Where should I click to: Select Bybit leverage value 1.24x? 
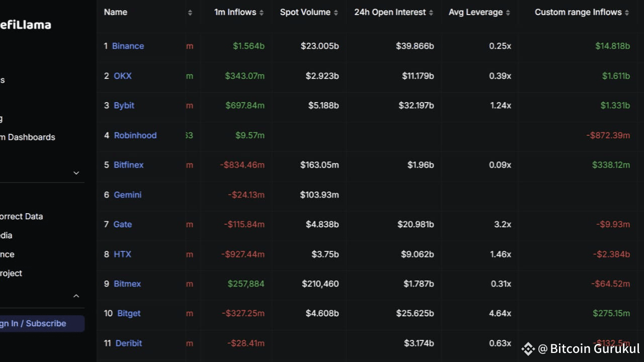point(501,106)
